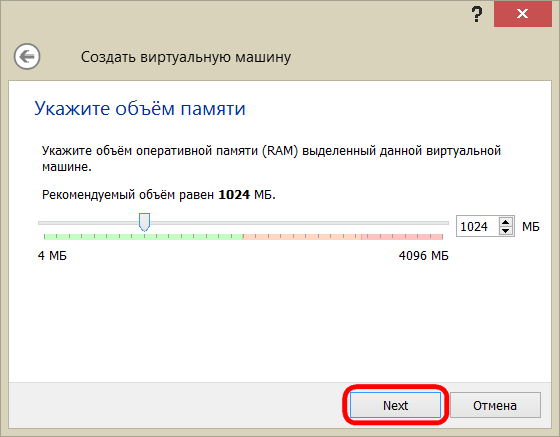
Task: Click the Создать виртуальную машину title
Action: [x=186, y=57]
